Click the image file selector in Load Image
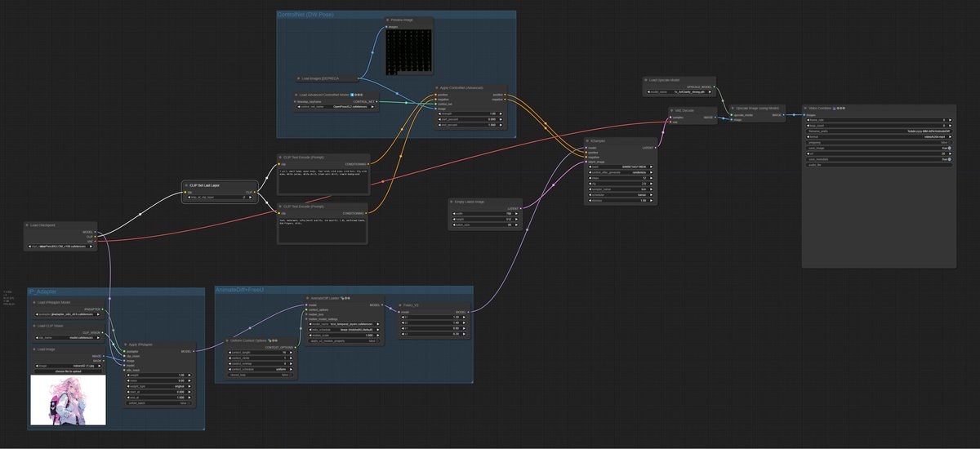 [68, 366]
